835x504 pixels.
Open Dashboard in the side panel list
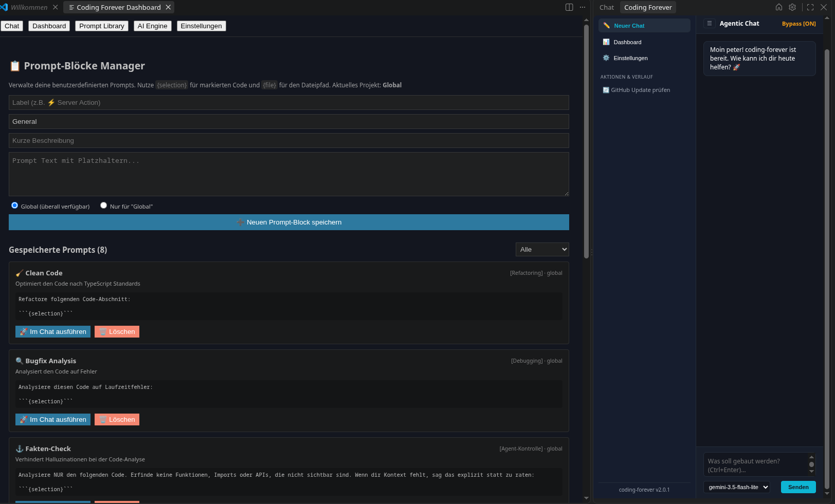644,42
